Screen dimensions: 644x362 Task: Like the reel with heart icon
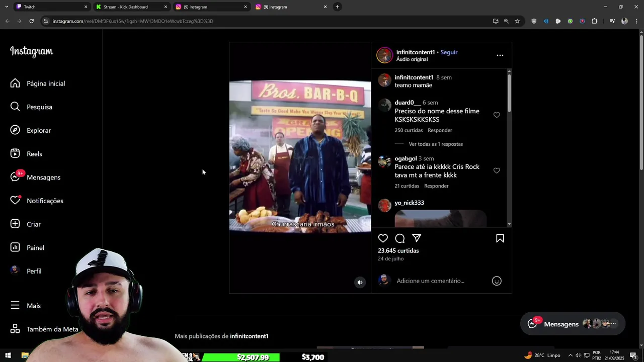pyautogui.click(x=383, y=238)
